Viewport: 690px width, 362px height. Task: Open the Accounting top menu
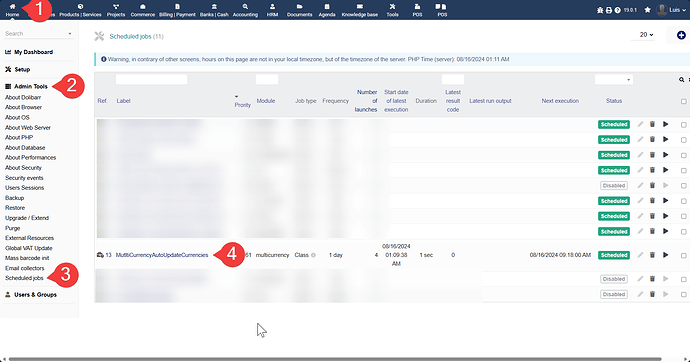point(245,10)
